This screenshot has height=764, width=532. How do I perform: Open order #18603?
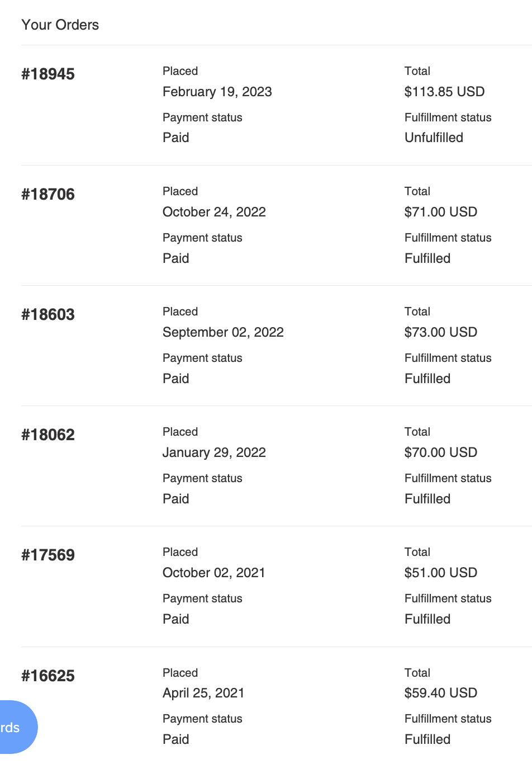(x=48, y=315)
